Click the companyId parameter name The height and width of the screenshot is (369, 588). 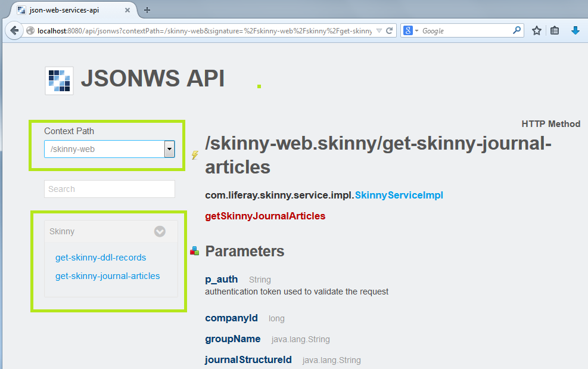231,318
